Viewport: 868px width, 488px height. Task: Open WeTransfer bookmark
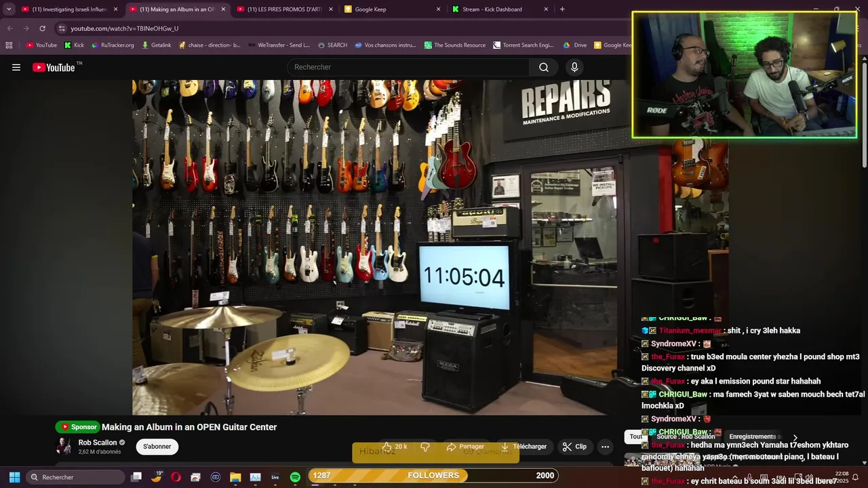(x=279, y=45)
